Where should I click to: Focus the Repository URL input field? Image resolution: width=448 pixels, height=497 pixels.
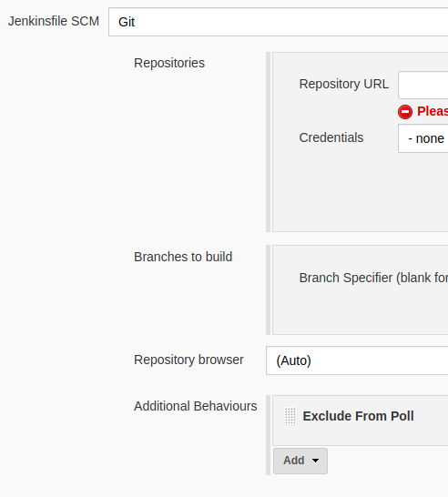(423, 85)
